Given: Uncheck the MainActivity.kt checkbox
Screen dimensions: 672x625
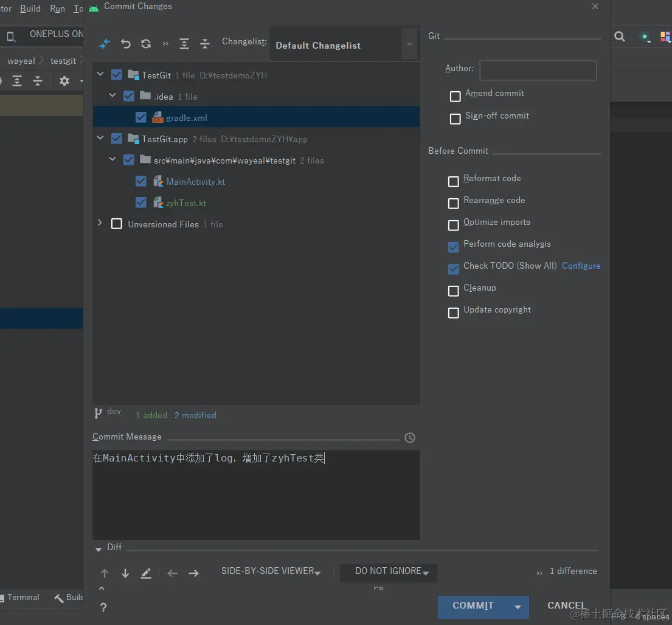Looking at the screenshot, I should coord(140,181).
